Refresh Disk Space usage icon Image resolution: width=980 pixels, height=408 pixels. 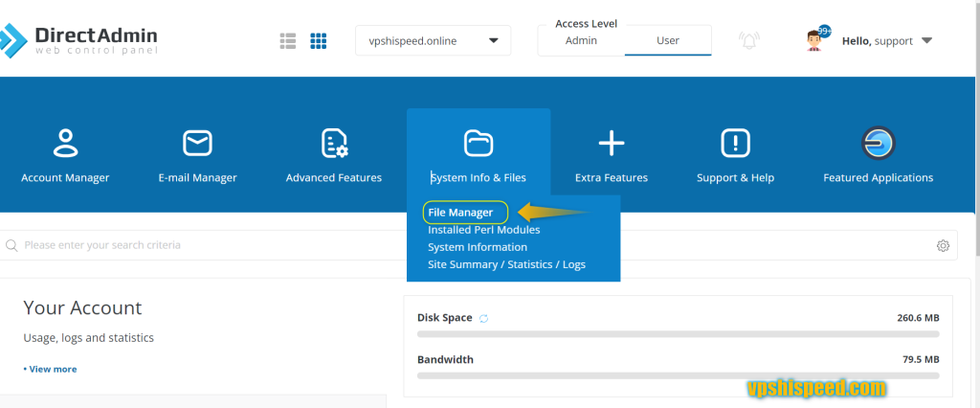pos(483,319)
